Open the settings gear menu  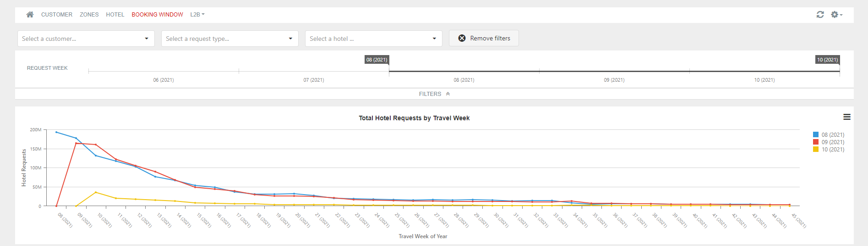836,15
